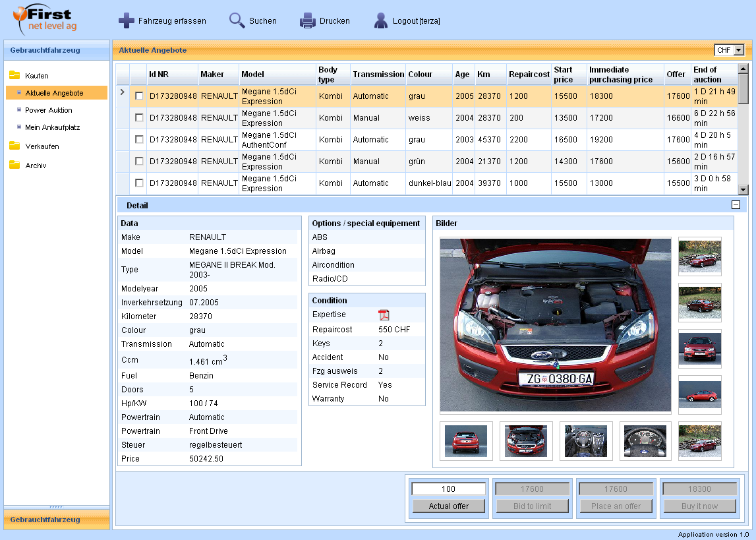Viewport: 756px width, 540px height.
Task: Open the Expertise PDF icon
Action: click(x=384, y=315)
